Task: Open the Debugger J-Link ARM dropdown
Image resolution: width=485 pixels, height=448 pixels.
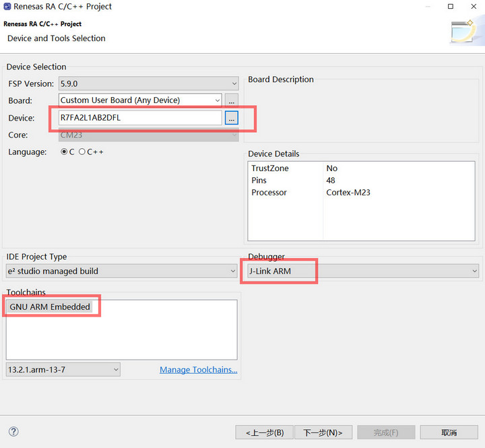Action: click(x=363, y=271)
